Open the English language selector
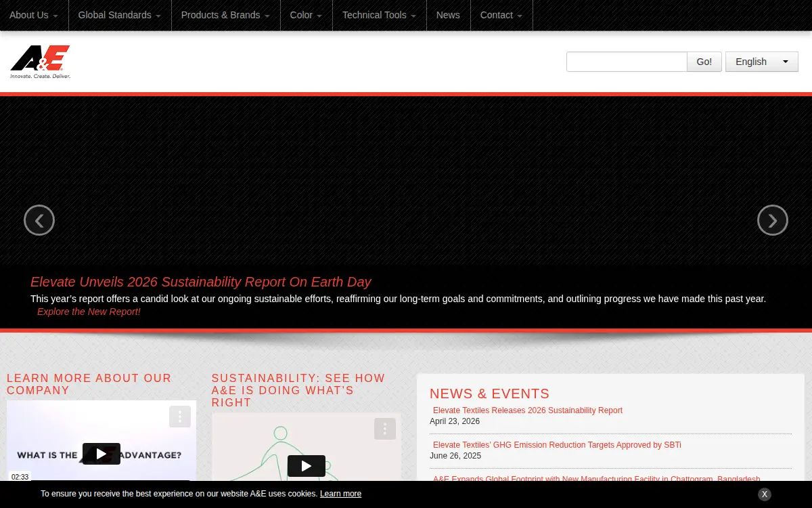812x508 pixels. pyautogui.click(x=762, y=62)
